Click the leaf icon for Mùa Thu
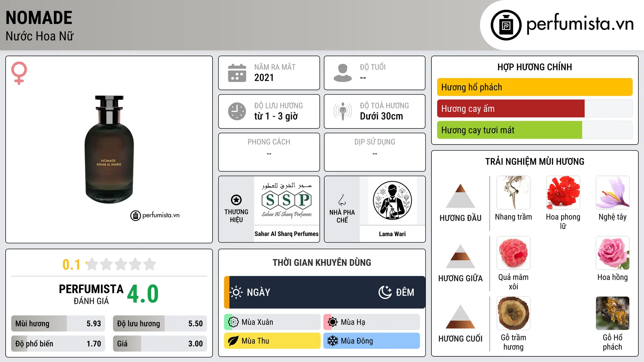Viewport: 644px width, 362px height. tap(233, 341)
